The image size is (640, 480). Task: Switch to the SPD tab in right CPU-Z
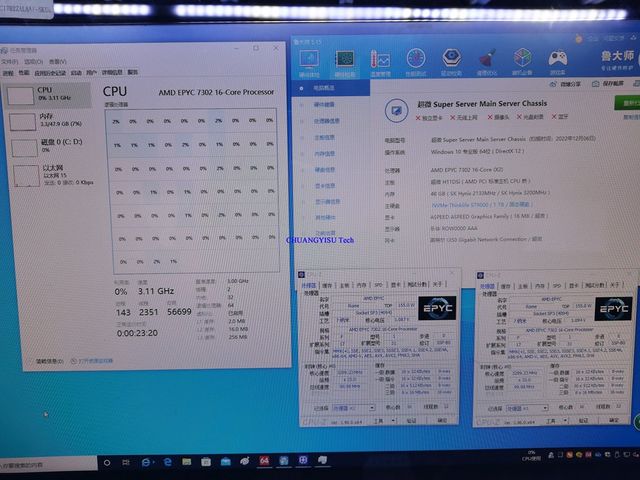coord(557,285)
